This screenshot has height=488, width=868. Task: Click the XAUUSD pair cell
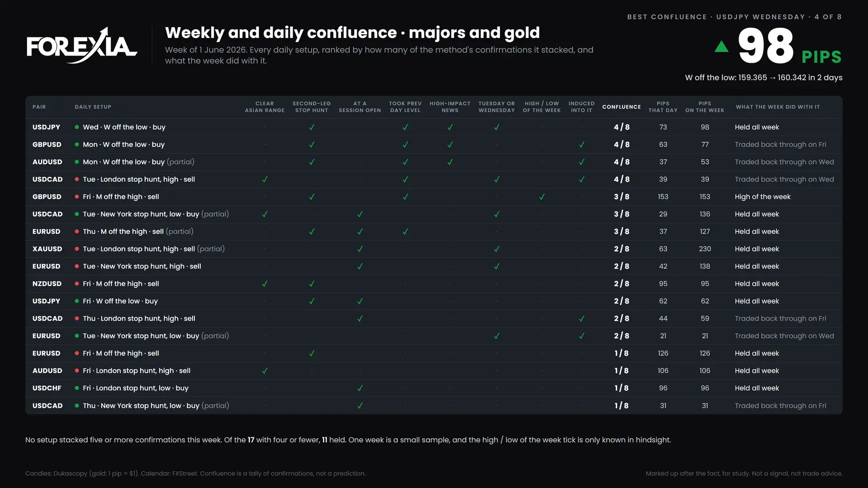[47, 249]
